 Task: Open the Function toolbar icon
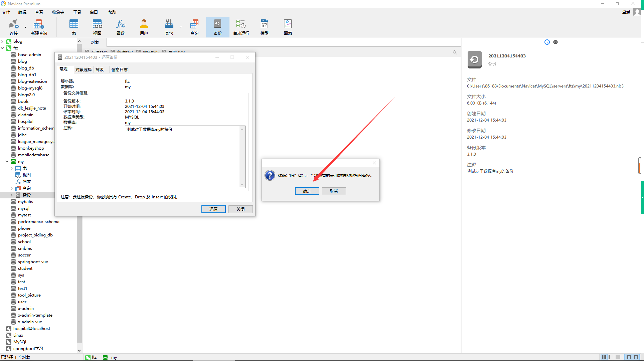click(x=121, y=27)
